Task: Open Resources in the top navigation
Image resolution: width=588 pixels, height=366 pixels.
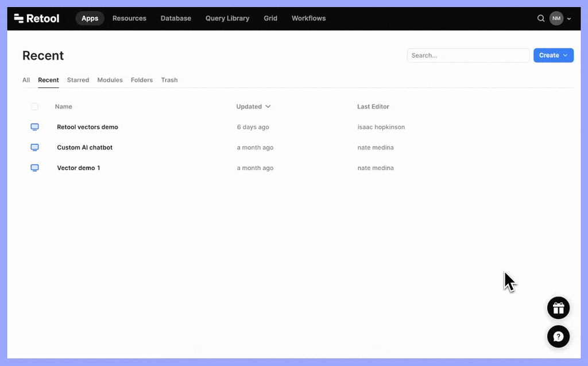Action: click(129, 18)
